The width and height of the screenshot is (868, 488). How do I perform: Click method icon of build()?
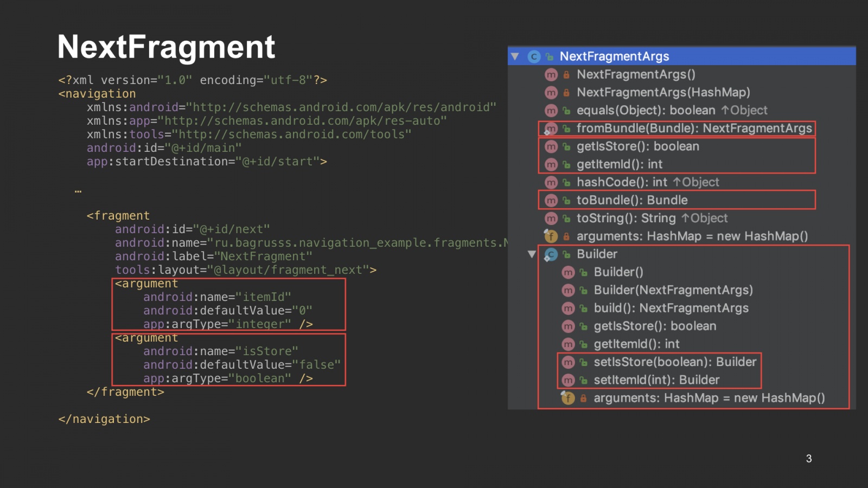568,308
